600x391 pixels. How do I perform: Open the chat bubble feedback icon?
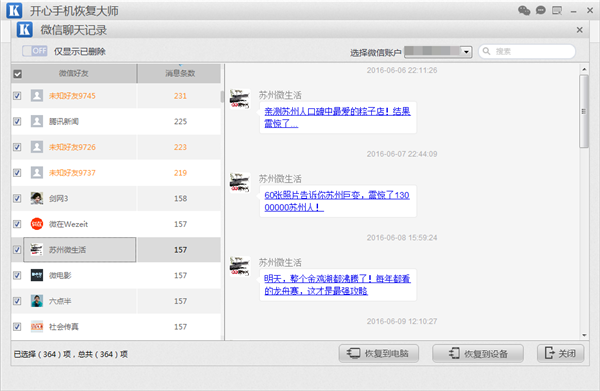tap(540, 10)
